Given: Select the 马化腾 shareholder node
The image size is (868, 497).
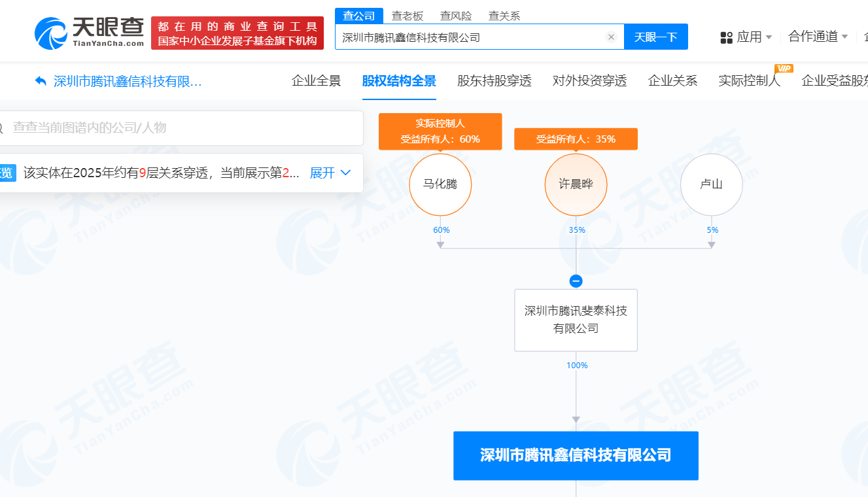Looking at the screenshot, I should (x=440, y=184).
